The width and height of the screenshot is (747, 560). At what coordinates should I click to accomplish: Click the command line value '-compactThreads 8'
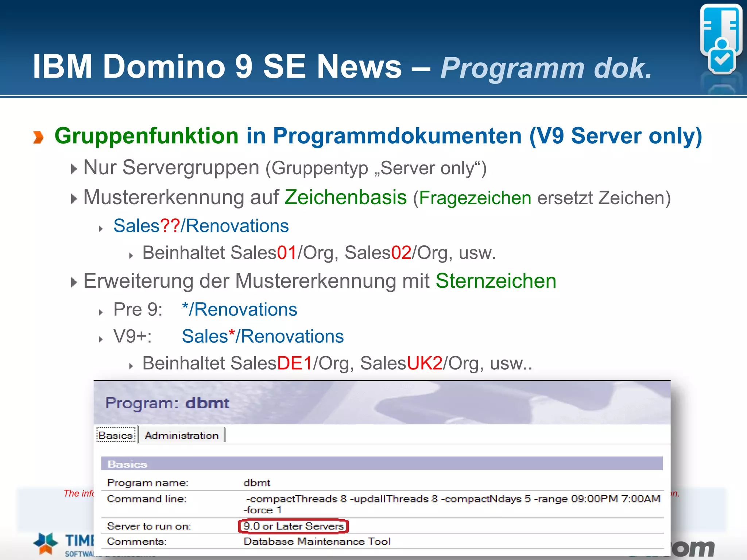296,499
